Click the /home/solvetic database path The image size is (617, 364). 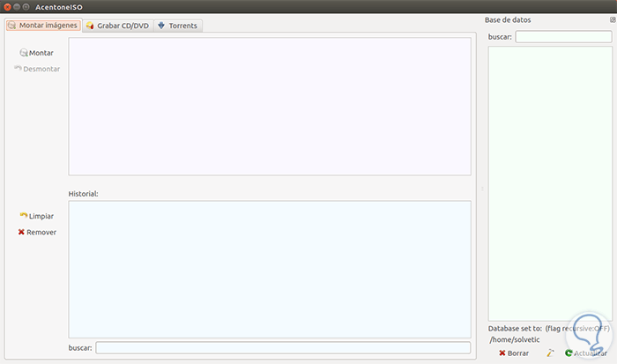(x=514, y=339)
